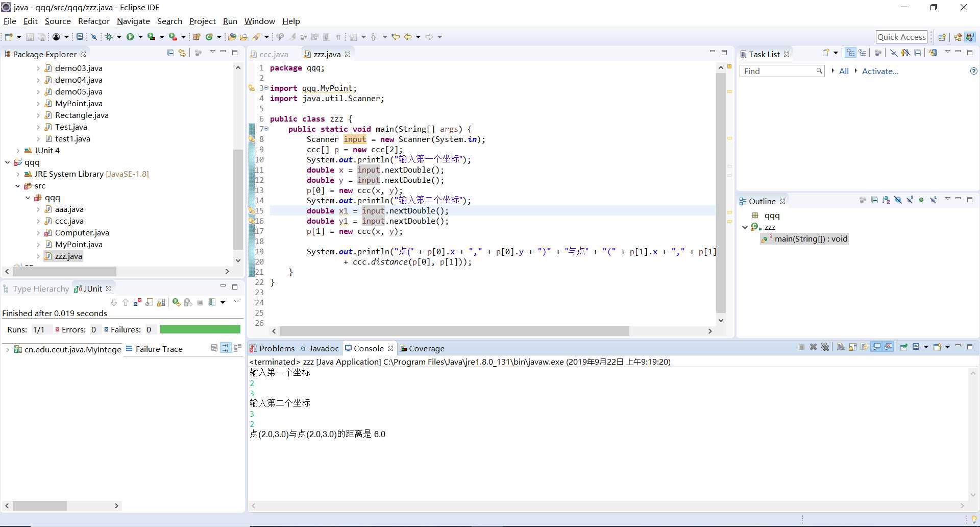
Task: Click New Java Class icon
Action: click(209, 37)
